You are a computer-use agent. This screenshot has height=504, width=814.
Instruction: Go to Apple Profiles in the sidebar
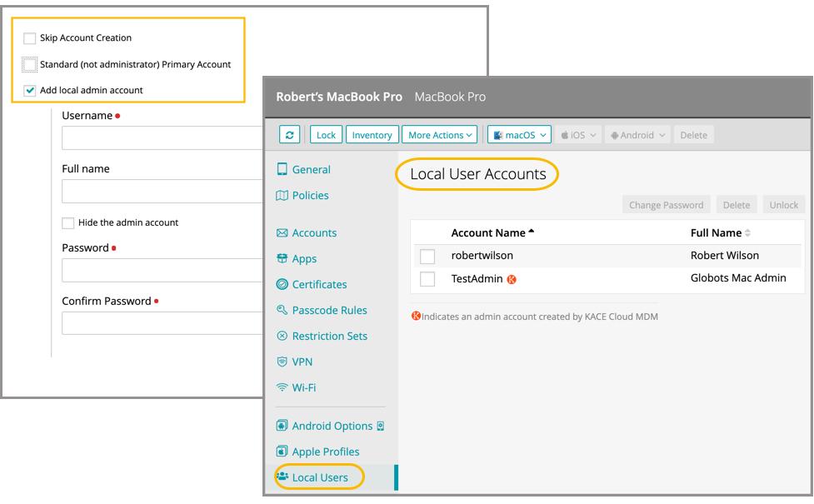pos(325,452)
